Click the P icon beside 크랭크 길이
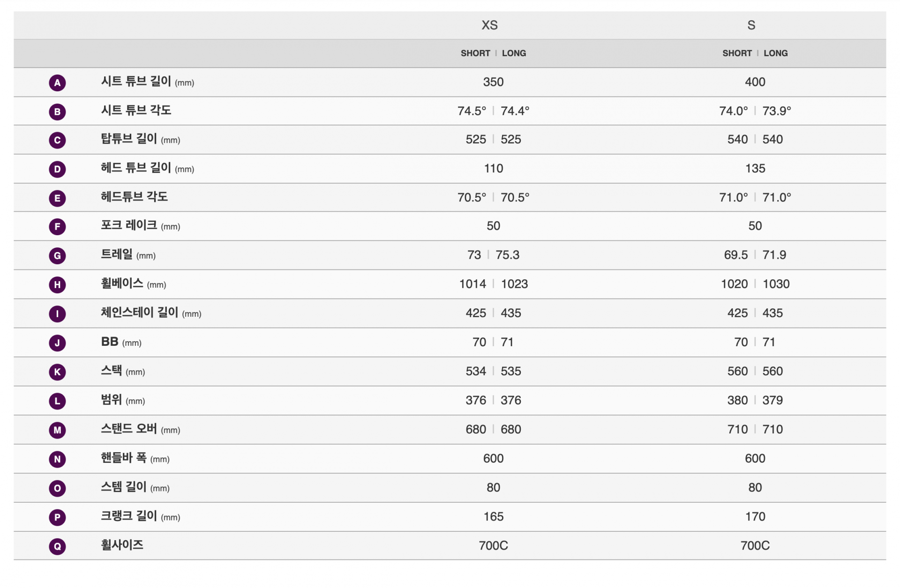The width and height of the screenshot is (900, 588). (57, 517)
